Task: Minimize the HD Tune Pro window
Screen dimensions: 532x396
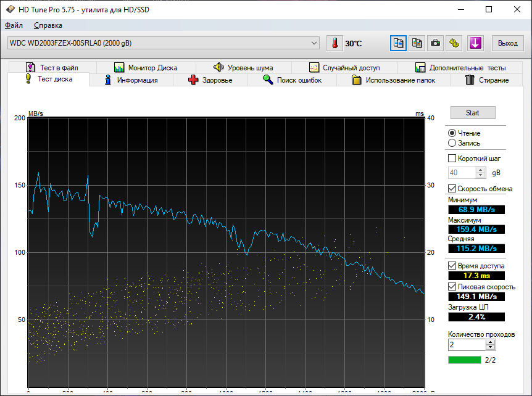Action: point(461,9)
